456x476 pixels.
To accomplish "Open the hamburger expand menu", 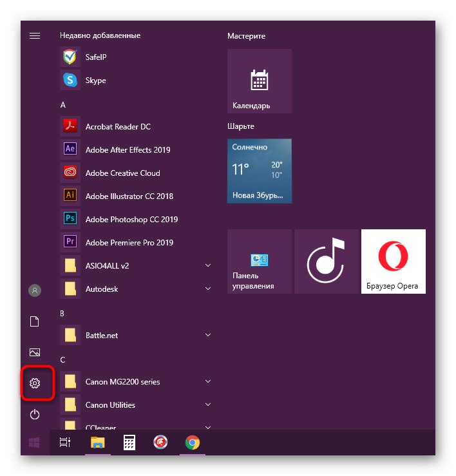I will point(35,36).
